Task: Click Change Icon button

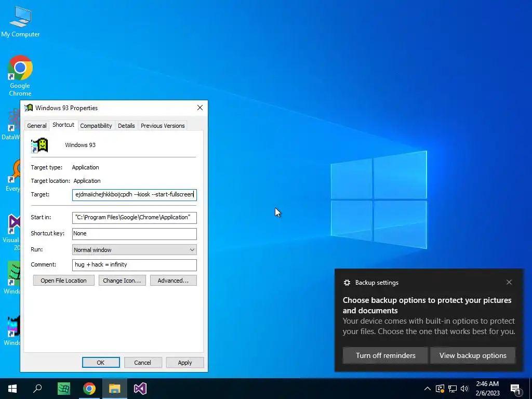Action: click(x=122, y=281)
